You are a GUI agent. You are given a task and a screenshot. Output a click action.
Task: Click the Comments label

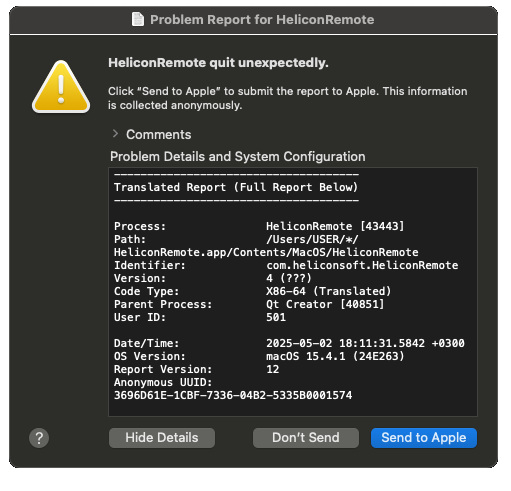pyautogui.click(x=159, y=135)
